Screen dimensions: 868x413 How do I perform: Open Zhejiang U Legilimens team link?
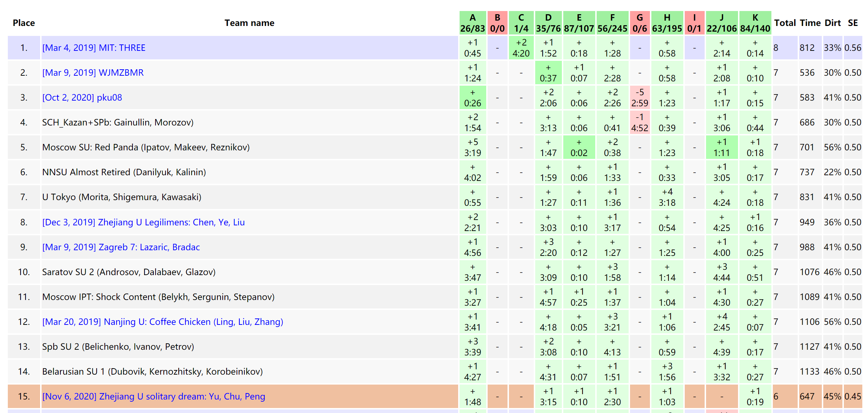coord(143,222)
